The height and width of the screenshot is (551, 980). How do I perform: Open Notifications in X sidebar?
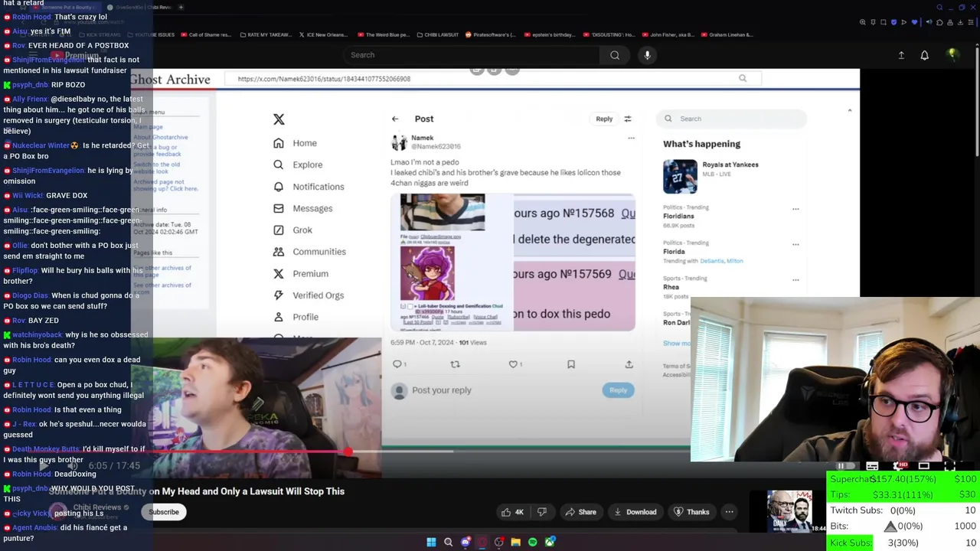click(x=309, y=187)
